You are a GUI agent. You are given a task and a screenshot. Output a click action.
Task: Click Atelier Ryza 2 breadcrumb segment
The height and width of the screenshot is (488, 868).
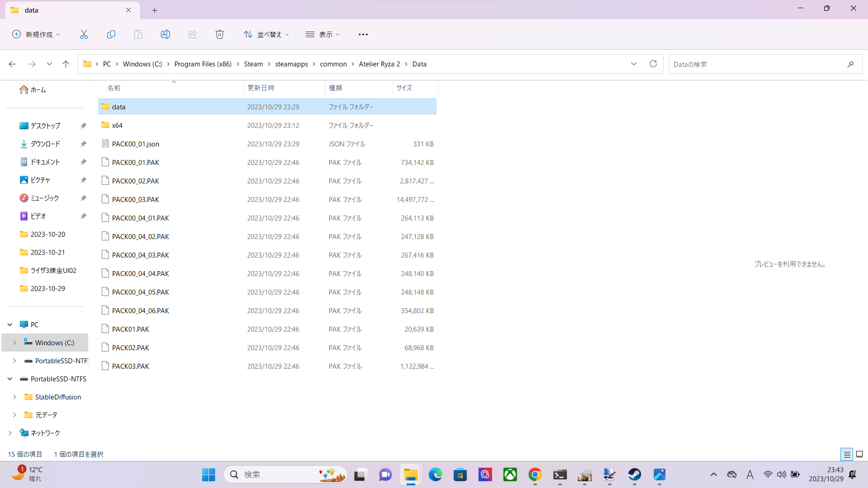pyautogui.click(x=379, y=64)
